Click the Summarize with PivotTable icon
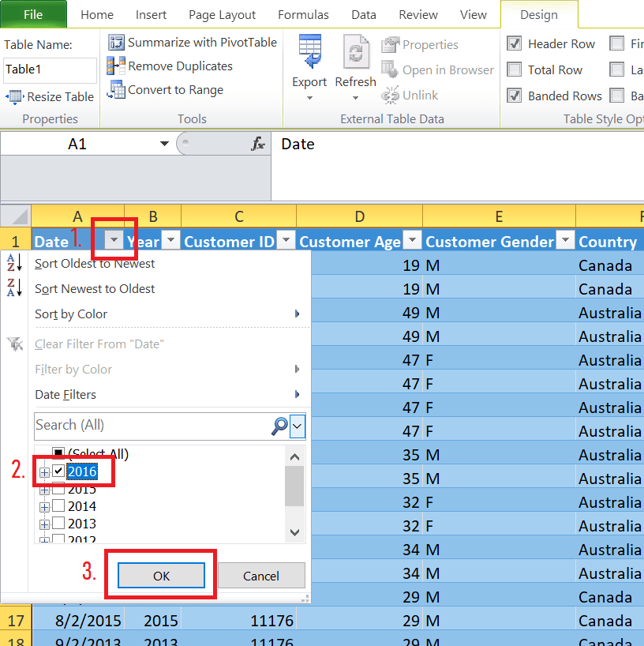The width and height of the screenshot is (644, 646). point(117,43)
